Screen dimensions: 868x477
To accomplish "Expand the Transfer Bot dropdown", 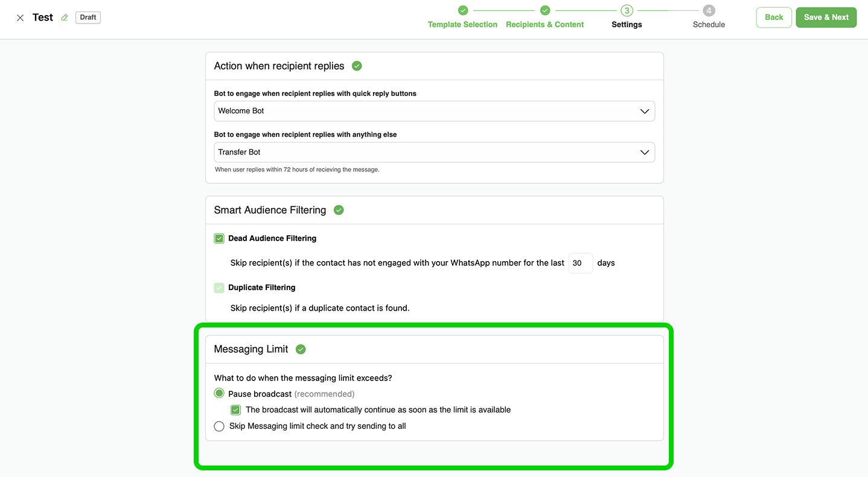I will tap(434, 153).
